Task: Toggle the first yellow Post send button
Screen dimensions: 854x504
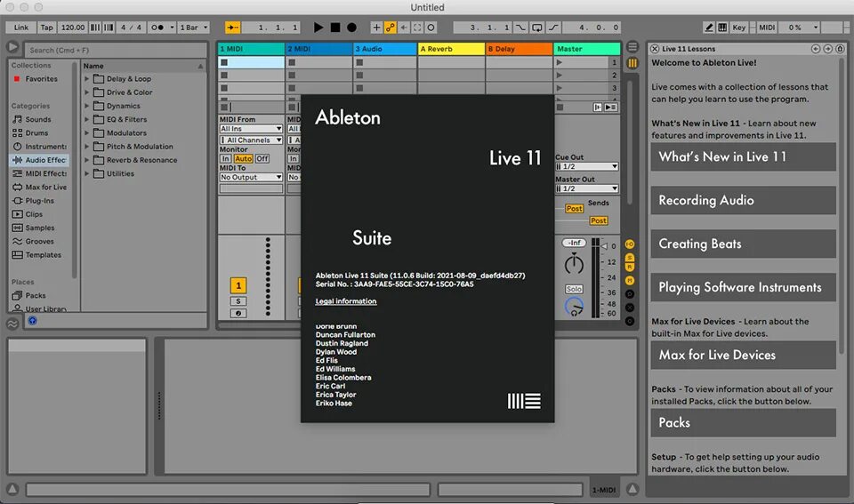Action: (574, 209)
